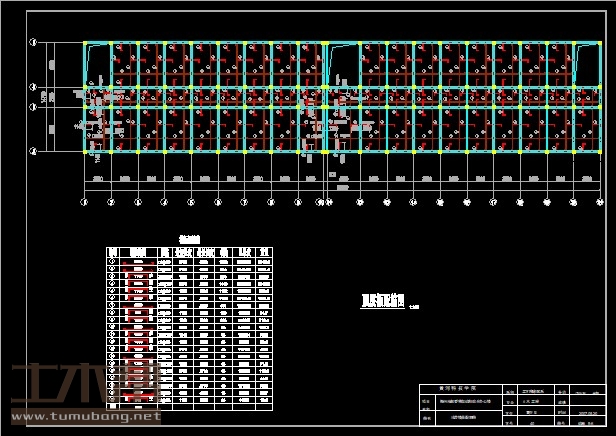
Task: Select the bottom row of the rebar table
Action: click(190, 404)
